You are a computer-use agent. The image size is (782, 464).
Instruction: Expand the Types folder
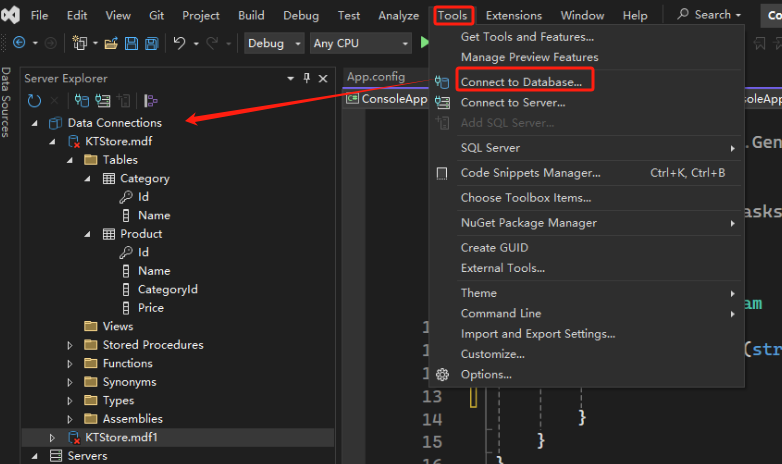pos(70,401)
